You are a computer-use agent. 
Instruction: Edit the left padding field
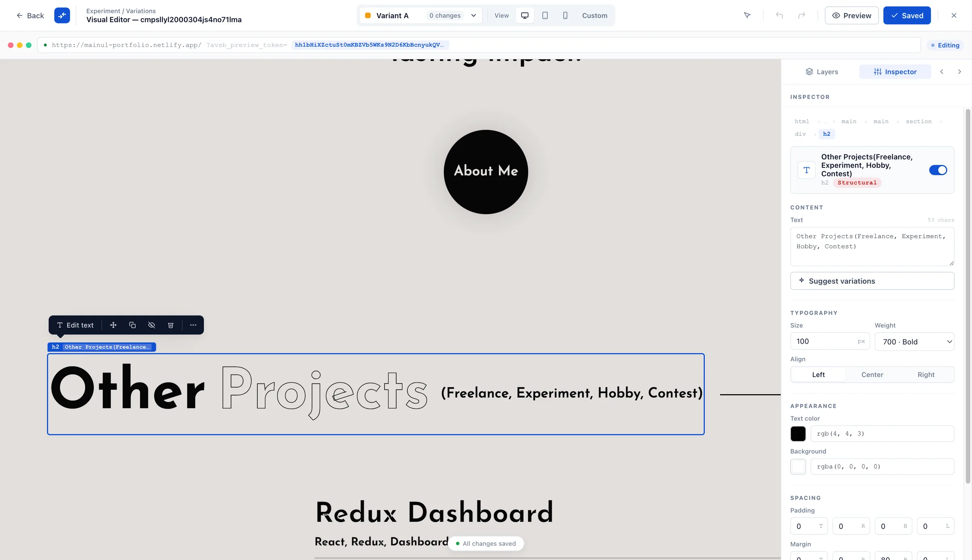935,526
